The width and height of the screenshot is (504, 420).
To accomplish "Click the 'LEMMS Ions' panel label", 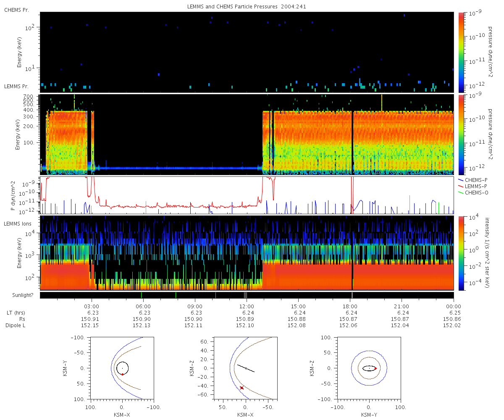I will point(18,224).
